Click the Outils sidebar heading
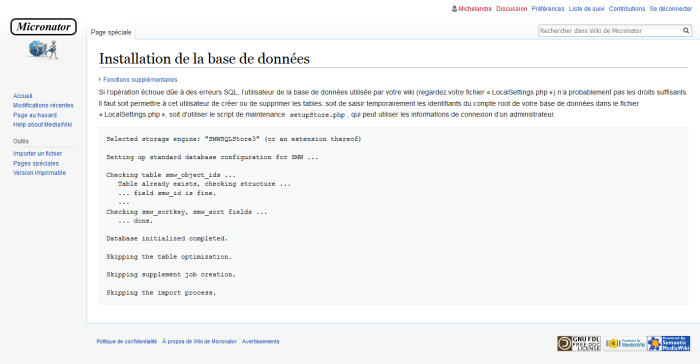 pyautogui.click(x=21, y=141)
